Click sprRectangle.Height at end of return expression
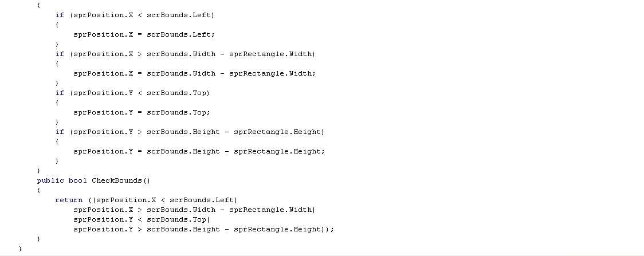 (x=277, y=229)
